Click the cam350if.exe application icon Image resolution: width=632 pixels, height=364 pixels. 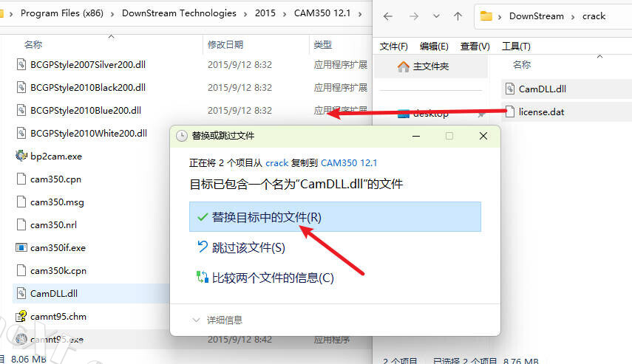coord(21,247)
